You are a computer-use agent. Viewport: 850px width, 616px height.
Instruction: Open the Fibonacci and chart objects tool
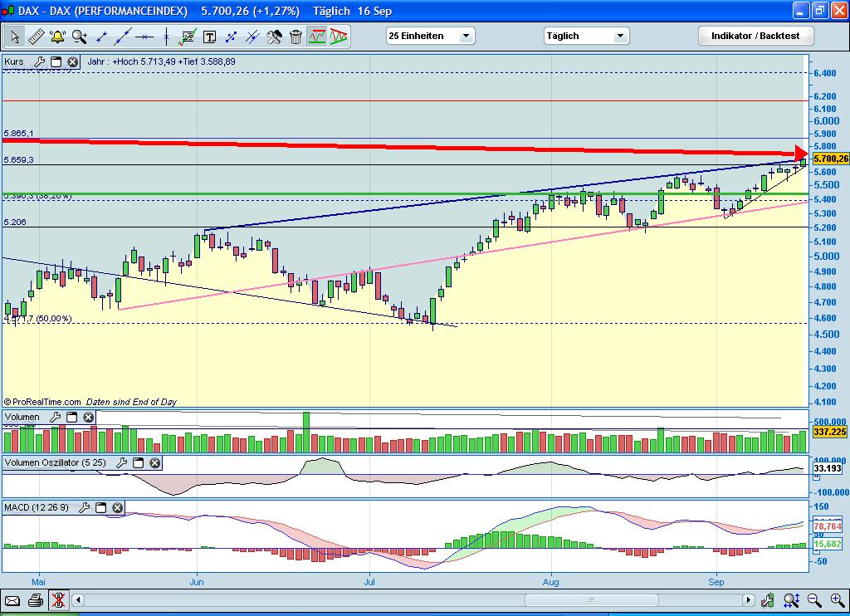(188, 37)
